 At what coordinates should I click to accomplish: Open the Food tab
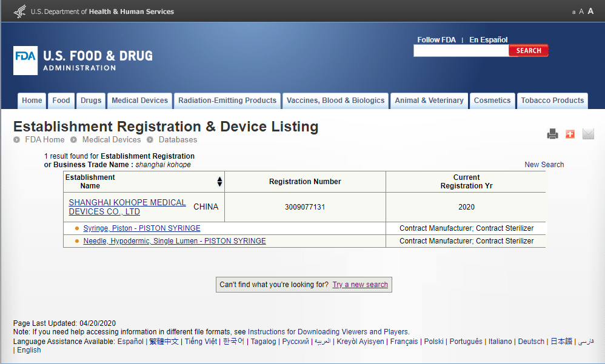[61, 101]
